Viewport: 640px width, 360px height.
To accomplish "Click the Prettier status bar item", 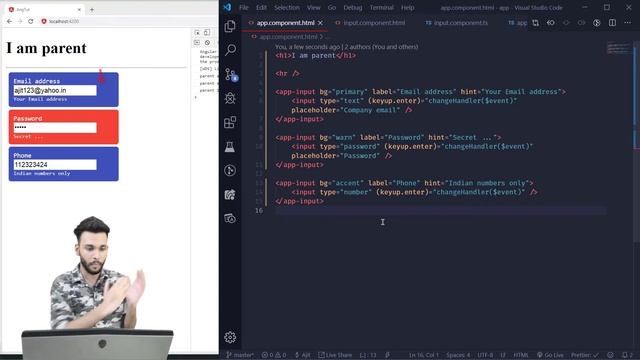I will coord(584,355).
